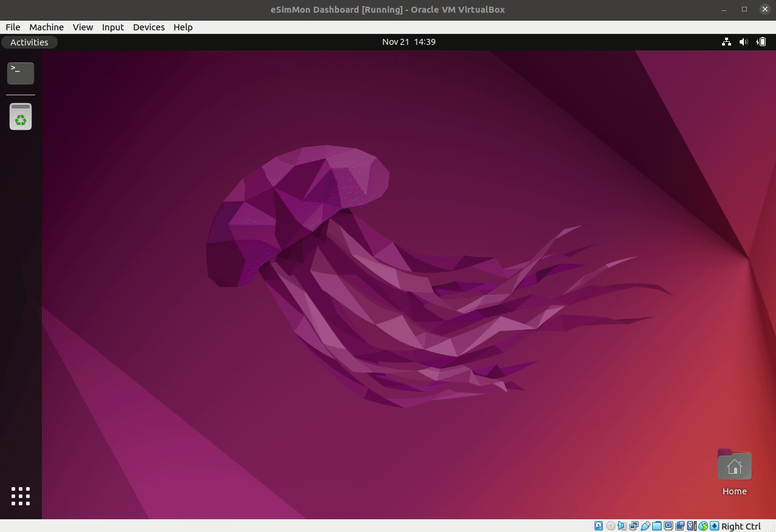
Task: Click the mouse integration indicator
Action: click(703, 526)
